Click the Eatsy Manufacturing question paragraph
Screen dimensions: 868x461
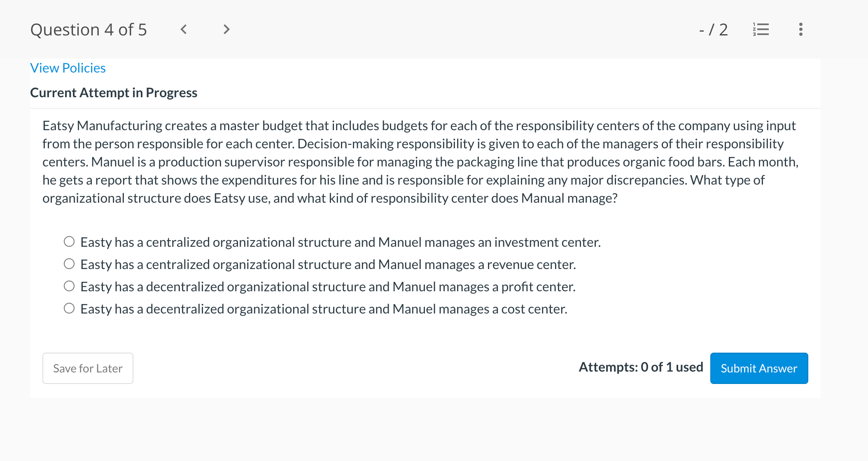[x=420, y=161]
